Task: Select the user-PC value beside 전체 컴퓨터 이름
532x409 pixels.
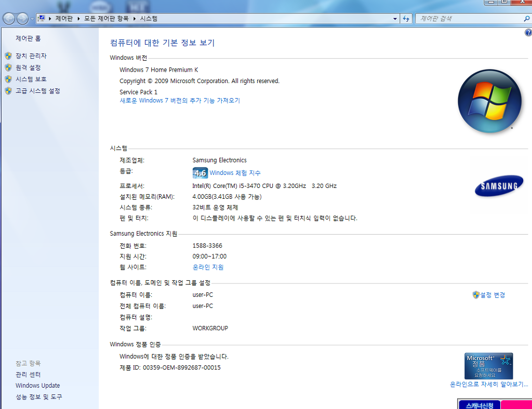Action: pyautogui.click(x=203, y=306)
